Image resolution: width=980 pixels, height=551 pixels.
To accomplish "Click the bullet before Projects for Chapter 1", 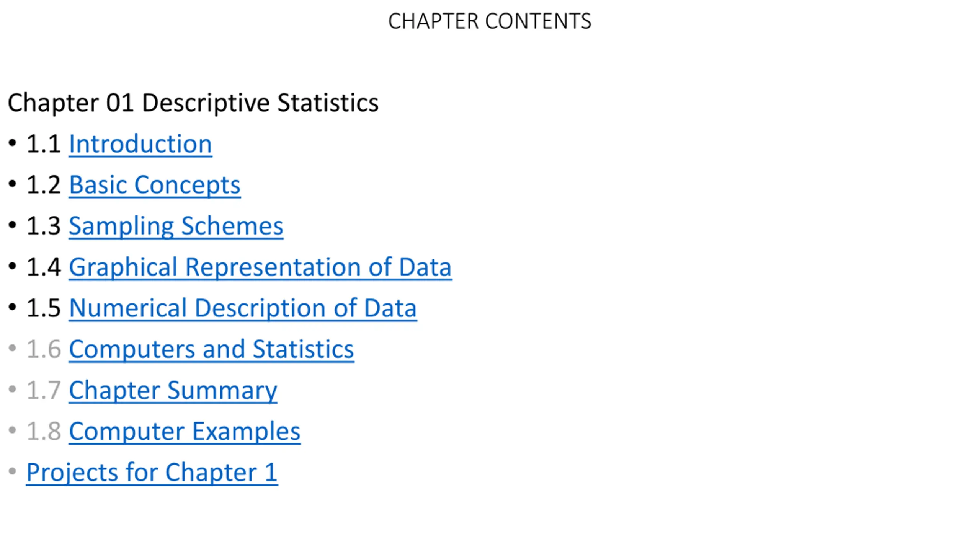I will [12, 471].
